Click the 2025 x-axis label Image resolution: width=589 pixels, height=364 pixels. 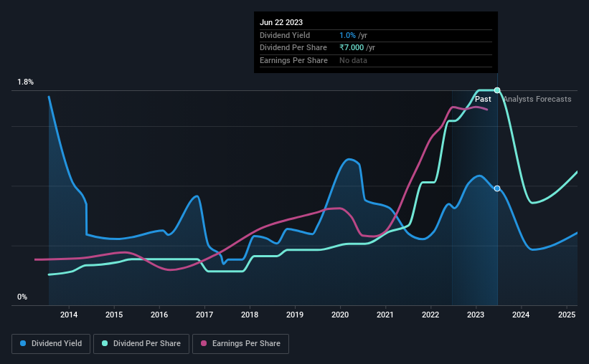(x=567, y=315)
